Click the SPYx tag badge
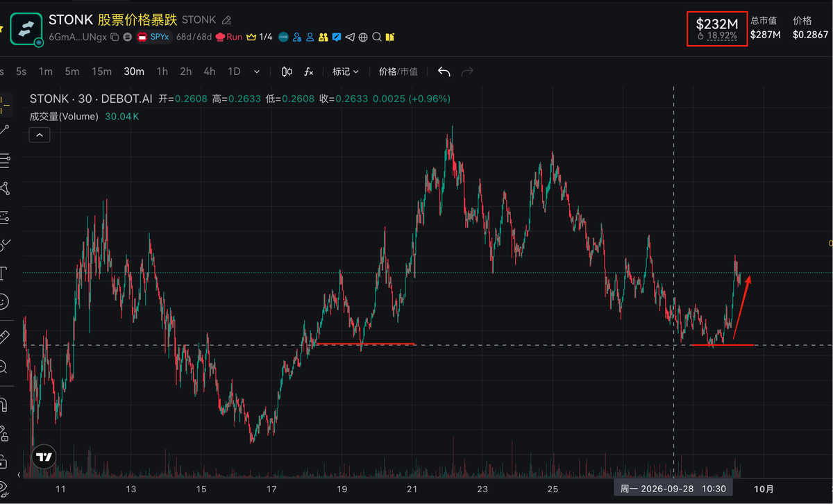Screen dimensions: 833x504 tap(154, 37)
